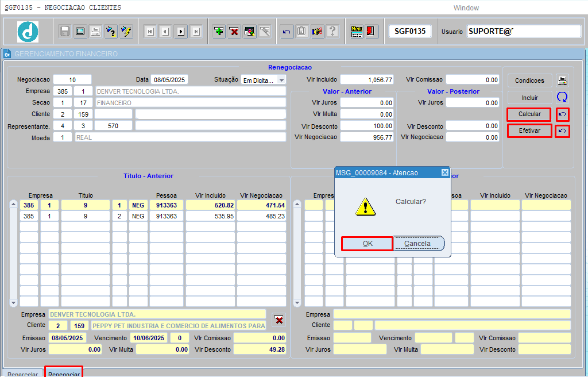Click Representante field showing 570

[113, 126]
